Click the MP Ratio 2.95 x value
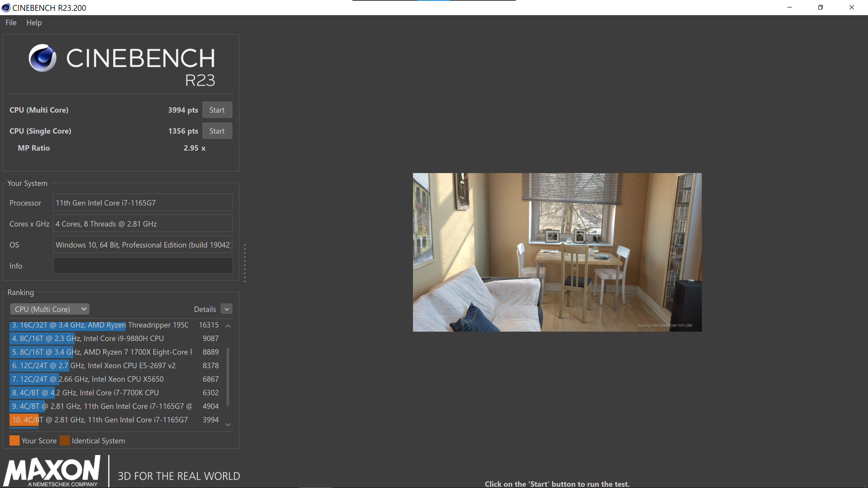This screenshot has height=488, width=868. pyautogui.click(x=194, y=148)
